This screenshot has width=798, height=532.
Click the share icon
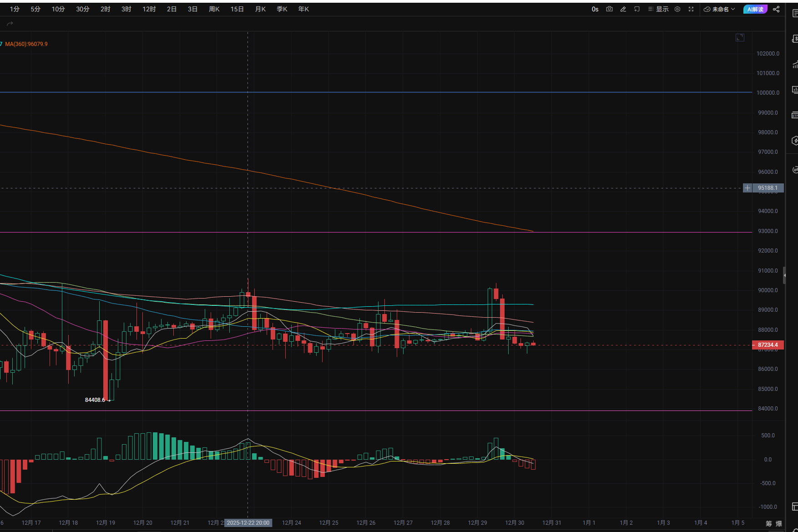[x=776, y=9]
